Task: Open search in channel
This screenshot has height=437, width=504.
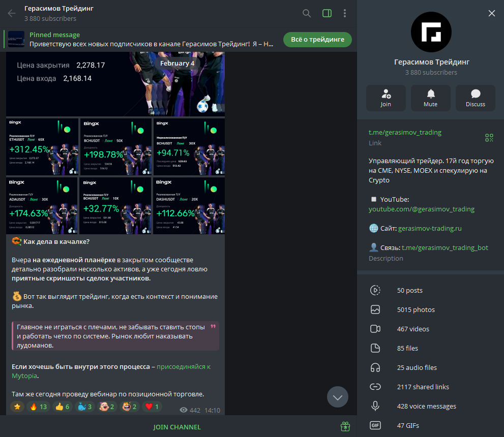Action: (x=307, y=13)
